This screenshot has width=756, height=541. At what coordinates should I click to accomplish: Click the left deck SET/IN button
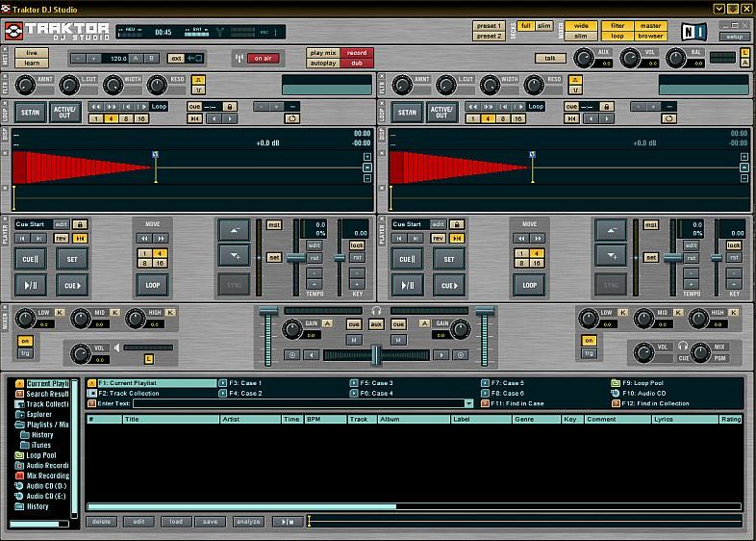31,113
